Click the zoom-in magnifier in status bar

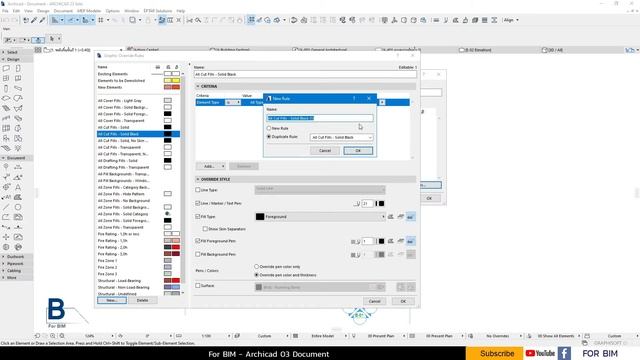[53, 336]
